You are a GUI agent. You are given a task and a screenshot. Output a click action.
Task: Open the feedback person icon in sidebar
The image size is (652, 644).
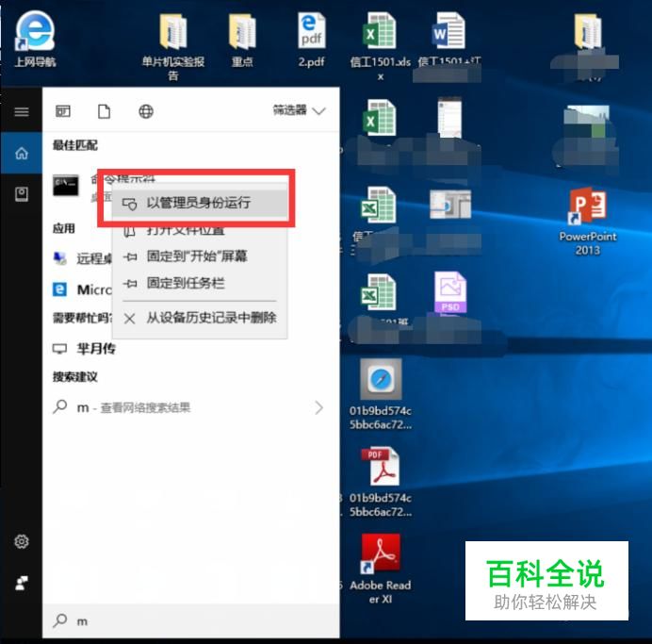tap(22, 583)
